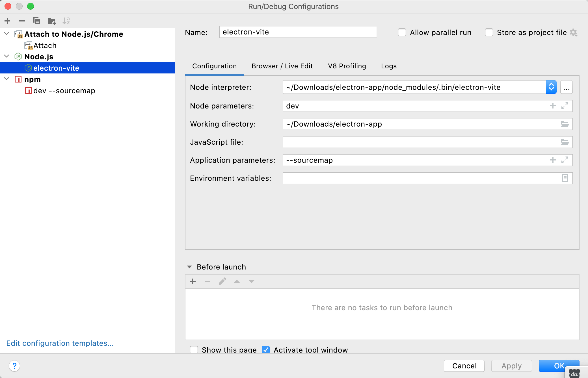Click the Sort Configurations alphabetically icon
This screenshot has height=378, width=588.
pyautogui.click(x=66, y=21)
